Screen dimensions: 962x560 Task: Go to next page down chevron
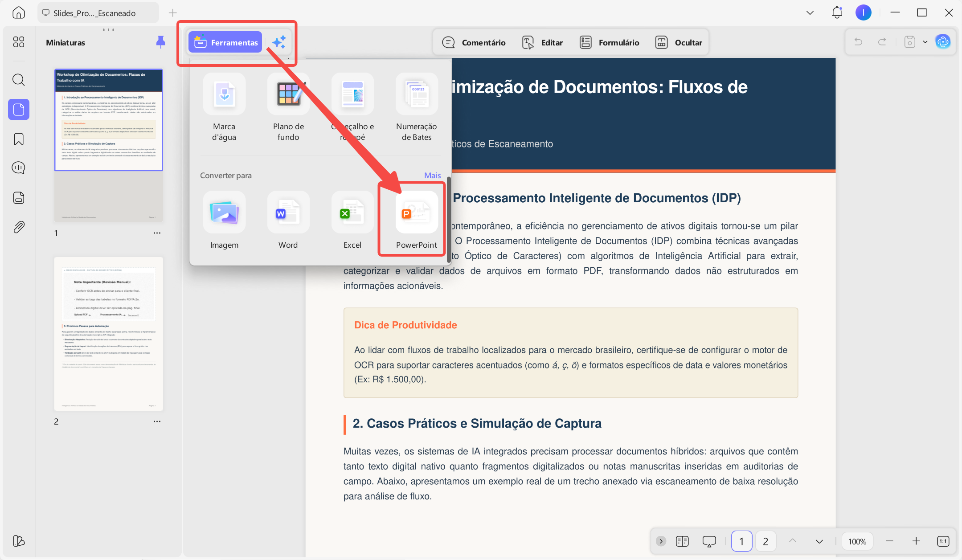click(x=819, y=541)
